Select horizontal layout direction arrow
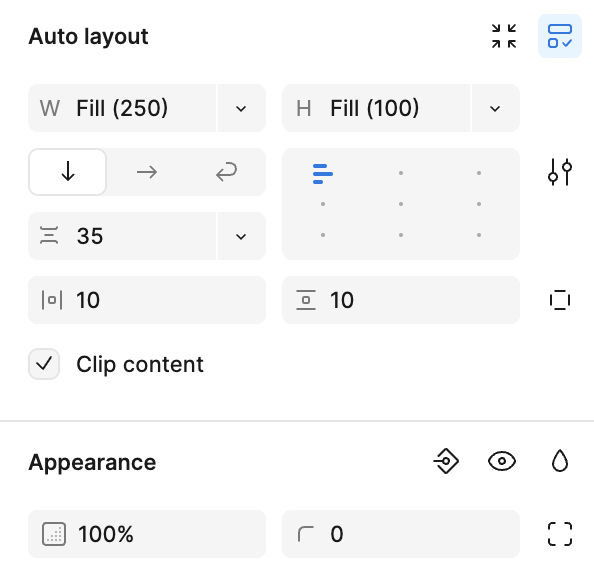 point(147,172)
